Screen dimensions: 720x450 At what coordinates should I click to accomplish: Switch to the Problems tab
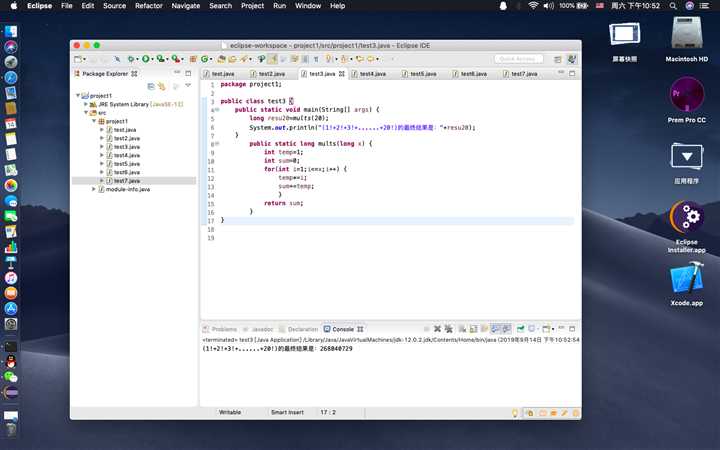pos(223,329)
